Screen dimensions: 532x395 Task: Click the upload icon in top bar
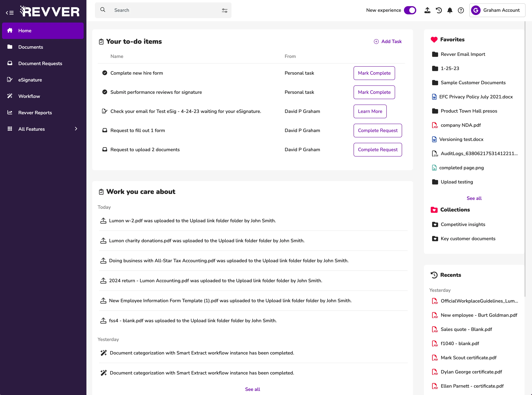point(427,10)
